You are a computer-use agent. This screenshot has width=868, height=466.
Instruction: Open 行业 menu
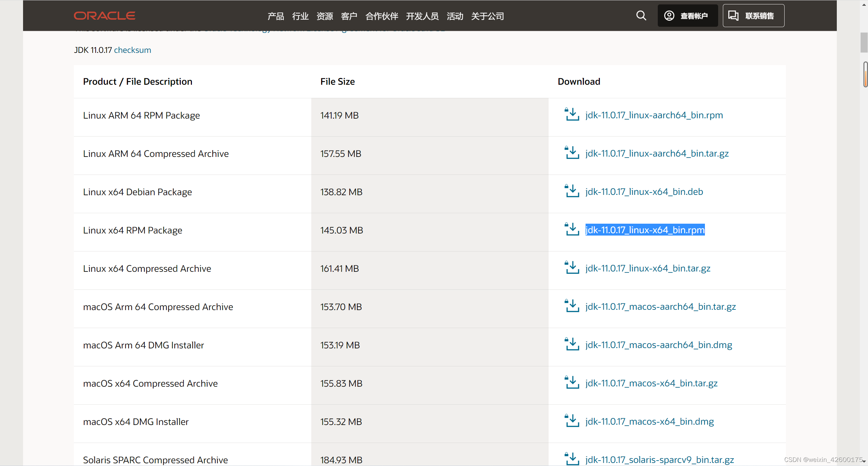300,16
